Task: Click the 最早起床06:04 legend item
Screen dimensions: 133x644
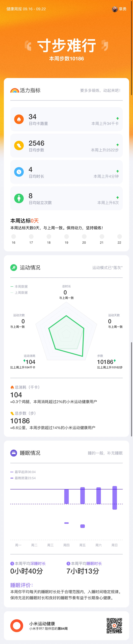Action: point(23,472)
